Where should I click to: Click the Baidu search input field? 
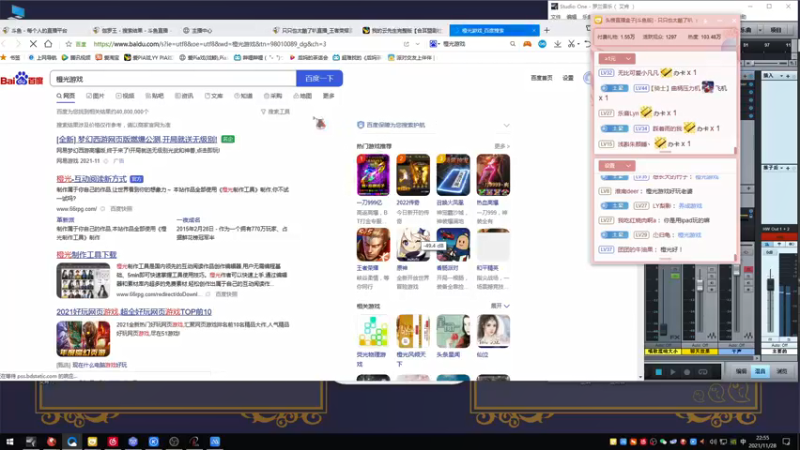tap(173, 79)
